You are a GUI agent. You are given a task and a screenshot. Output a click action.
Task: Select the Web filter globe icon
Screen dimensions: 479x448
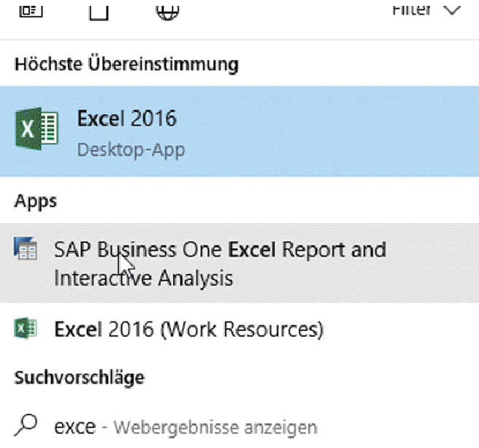click(168, 9)
